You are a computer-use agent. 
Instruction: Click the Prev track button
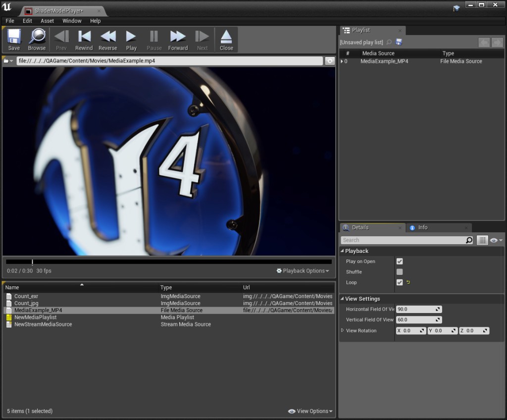pyautogui.click(x=61, y=40)
